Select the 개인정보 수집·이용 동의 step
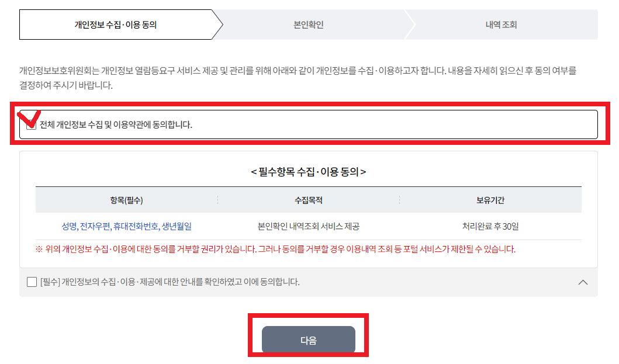The width and height of the screenshot is (619, 364). [x=116, y=24]
